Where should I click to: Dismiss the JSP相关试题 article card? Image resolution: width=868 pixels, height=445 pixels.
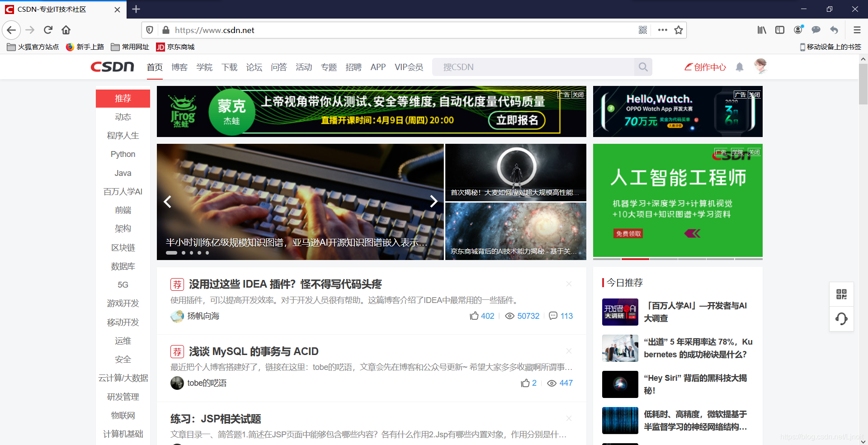(569, 418)
